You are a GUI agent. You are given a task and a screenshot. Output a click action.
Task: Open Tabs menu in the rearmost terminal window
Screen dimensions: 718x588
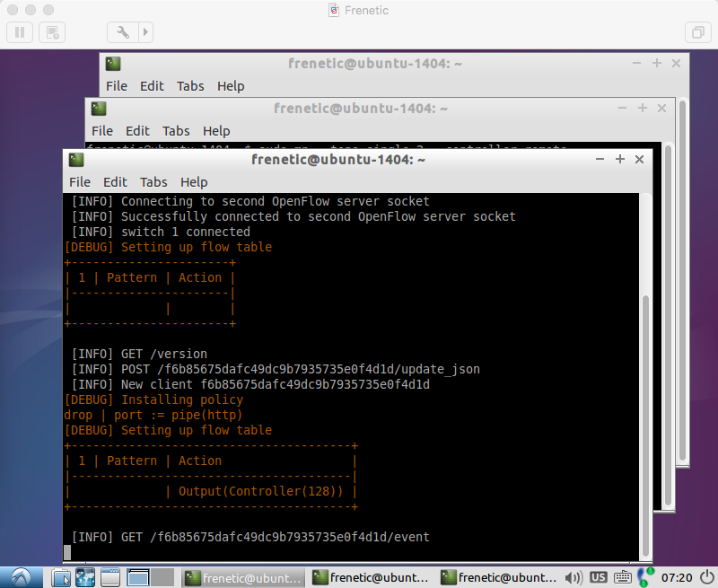[190, 86]
